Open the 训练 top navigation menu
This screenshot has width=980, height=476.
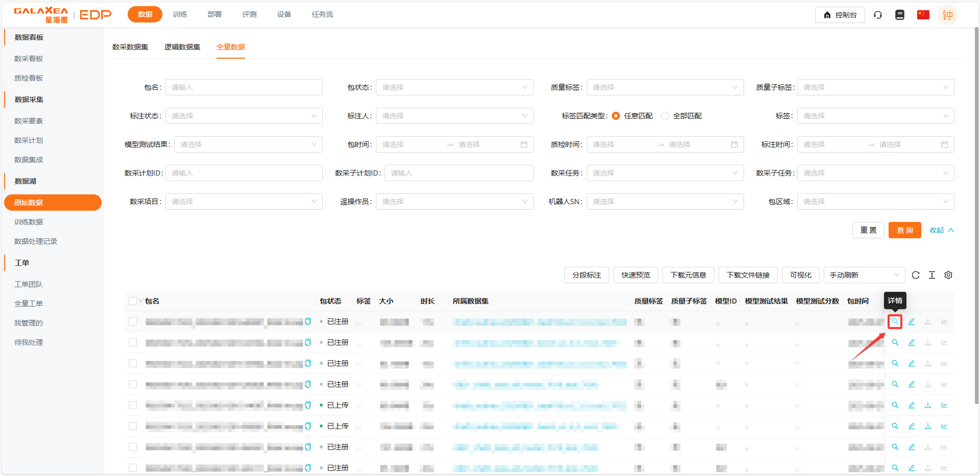coord(180,14)
